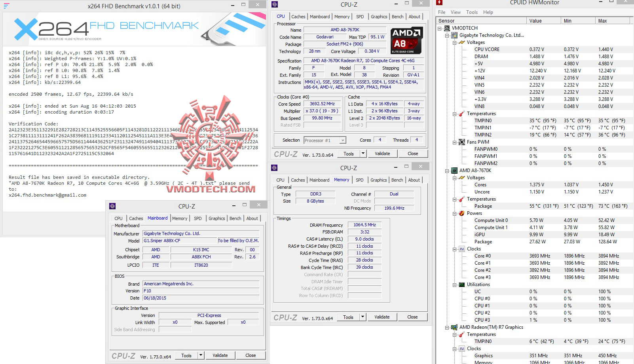Click the Powers flame icon
Image resolution: width=634 pixels, height=364 pixels.
click(461, 213)
